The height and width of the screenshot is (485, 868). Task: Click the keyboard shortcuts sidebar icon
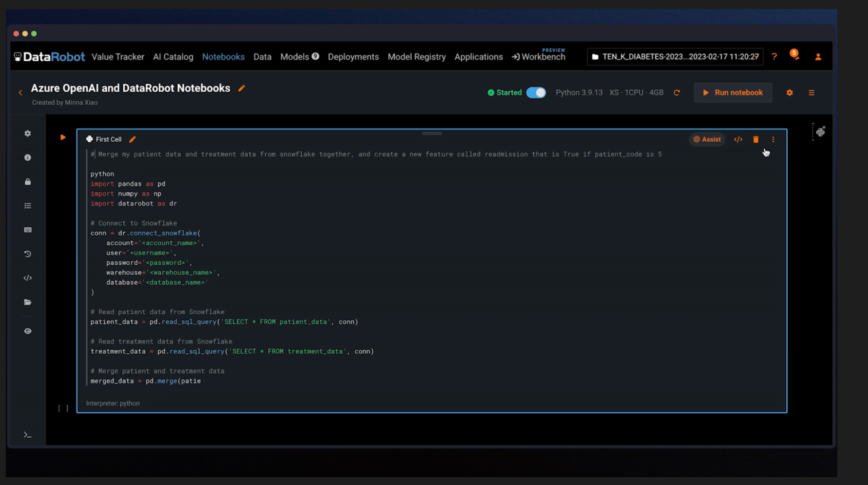click(28, 230)
